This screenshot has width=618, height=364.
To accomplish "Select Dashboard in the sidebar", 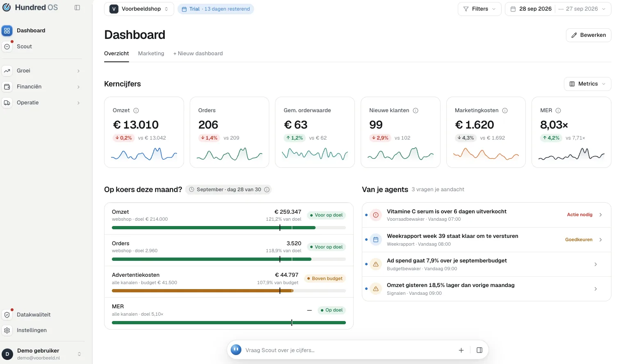I will (x=42, y=31).
